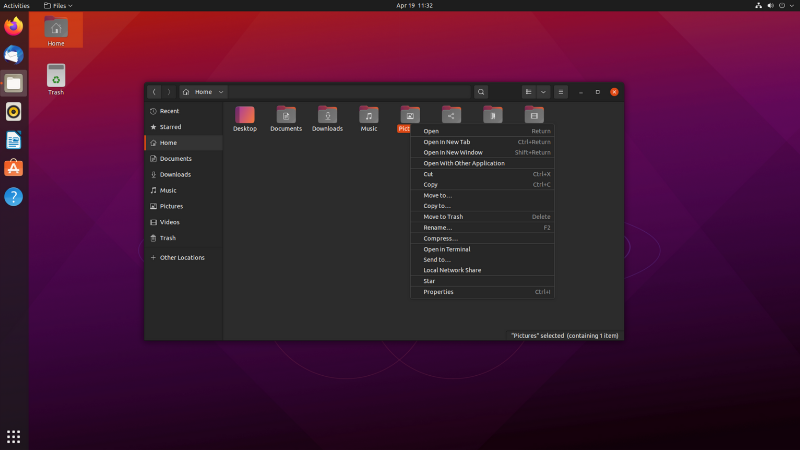Open the Files app menu in the top bar
The image size is (800, 450).
58,5
